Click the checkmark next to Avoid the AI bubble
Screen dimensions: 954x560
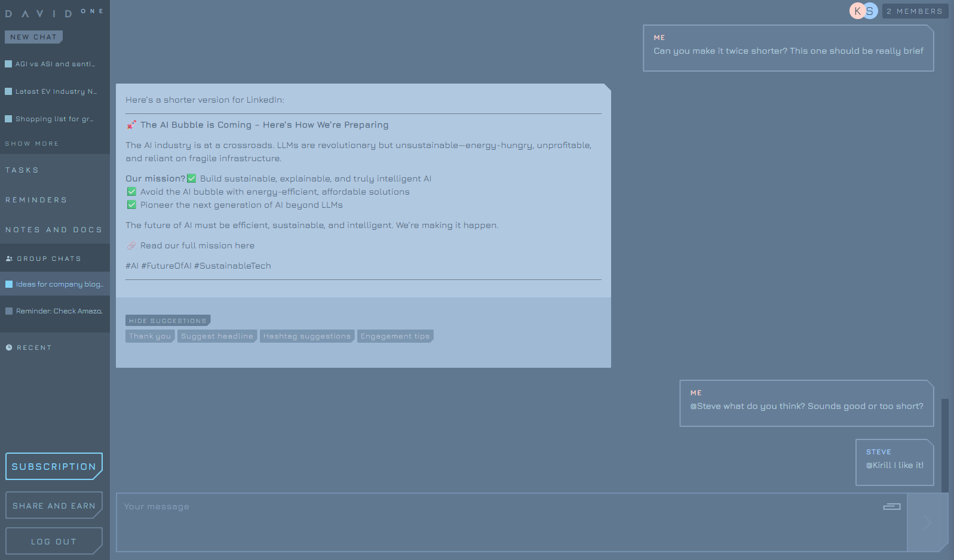tap(131, 192)
